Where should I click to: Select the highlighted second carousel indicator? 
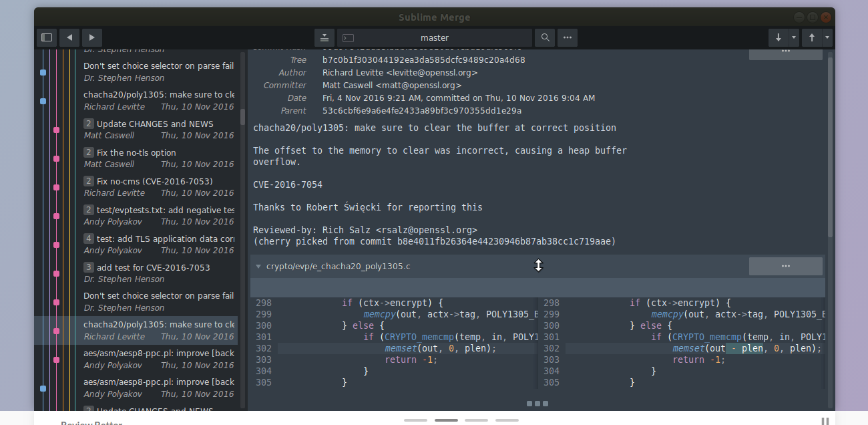click(x=446, y=420)
